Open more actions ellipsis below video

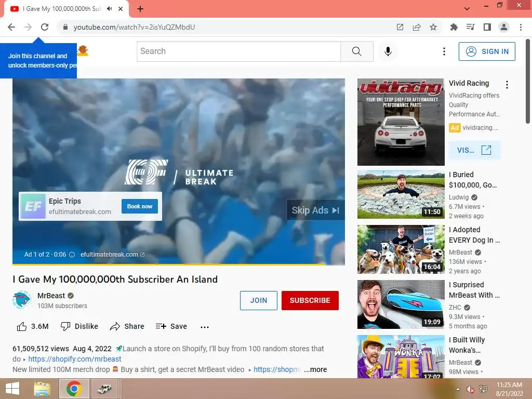(x=205, y=327)
